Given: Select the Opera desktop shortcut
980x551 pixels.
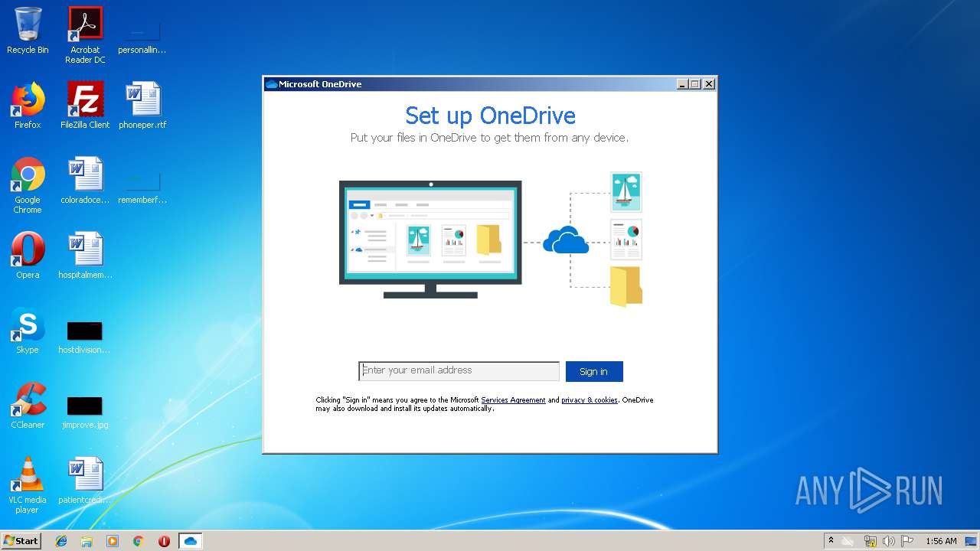Looking at the screenshot, I should [x=28, y=256].
